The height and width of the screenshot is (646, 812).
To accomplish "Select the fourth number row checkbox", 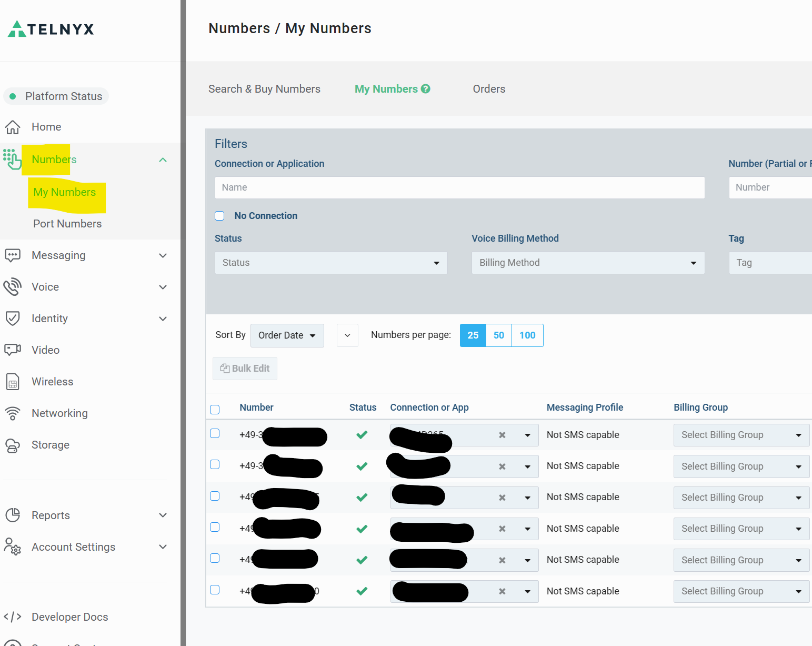I will [215, 527].
